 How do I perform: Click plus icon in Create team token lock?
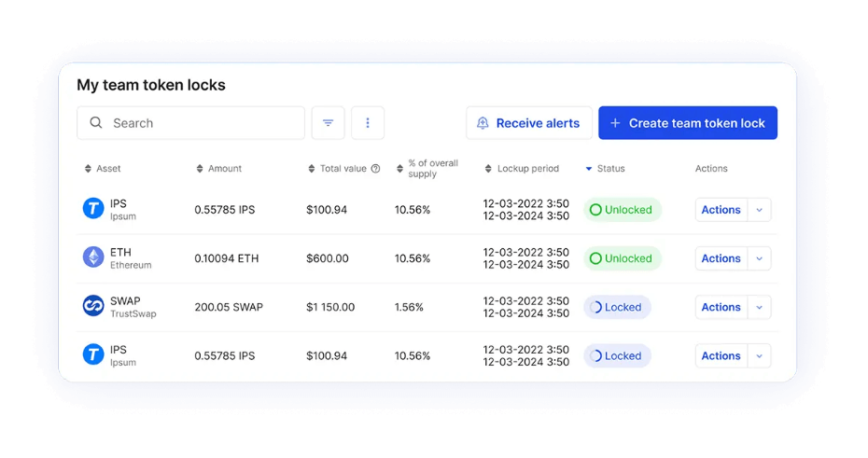[615, 123]
